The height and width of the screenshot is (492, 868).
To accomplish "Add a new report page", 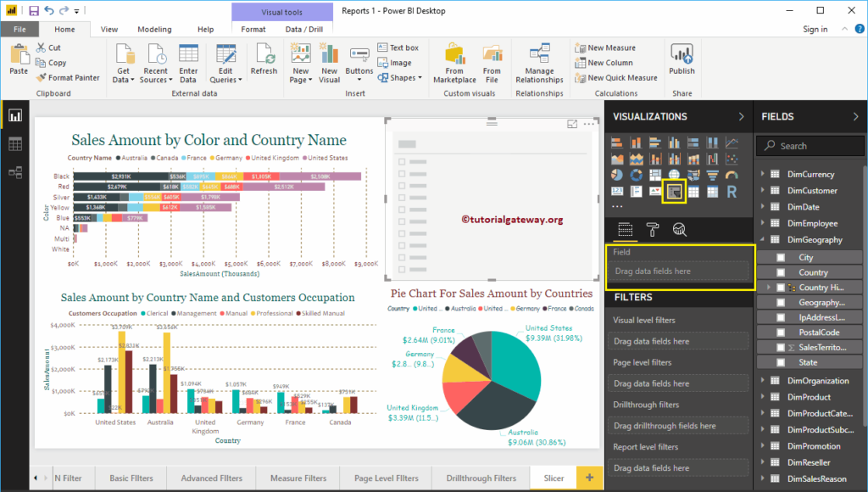I will (x=590, y=478).
